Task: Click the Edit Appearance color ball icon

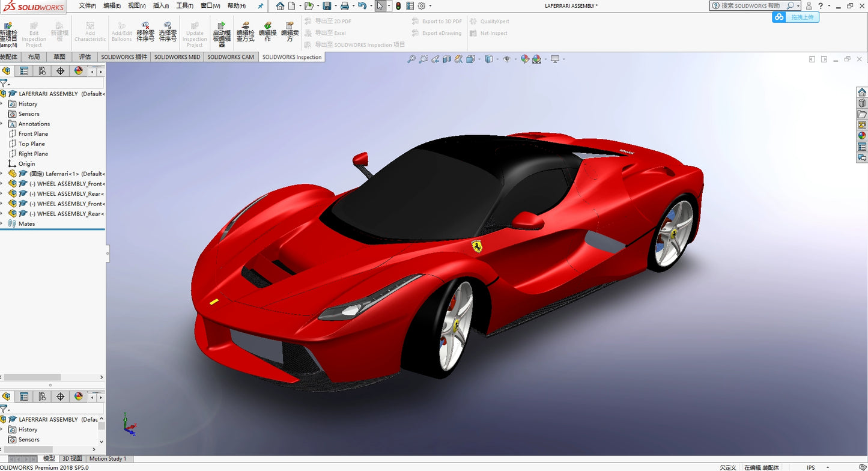Action: pos(525,59)
